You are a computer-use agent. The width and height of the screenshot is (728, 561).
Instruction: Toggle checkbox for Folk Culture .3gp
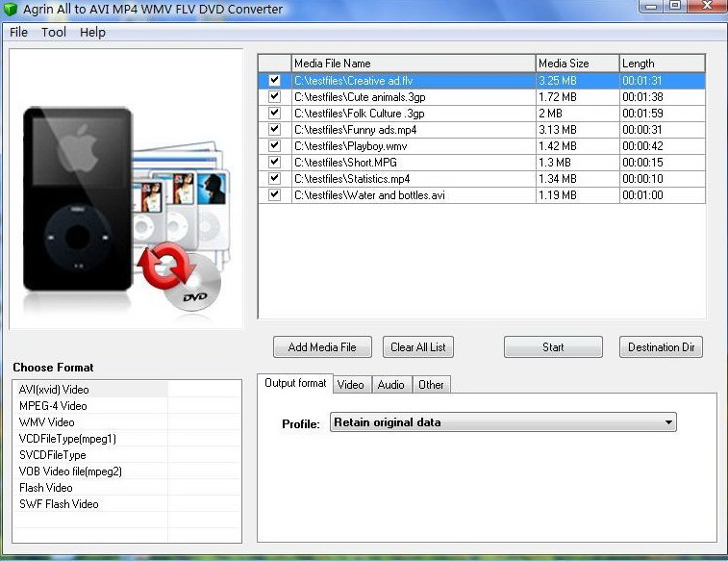click(274, 113)
